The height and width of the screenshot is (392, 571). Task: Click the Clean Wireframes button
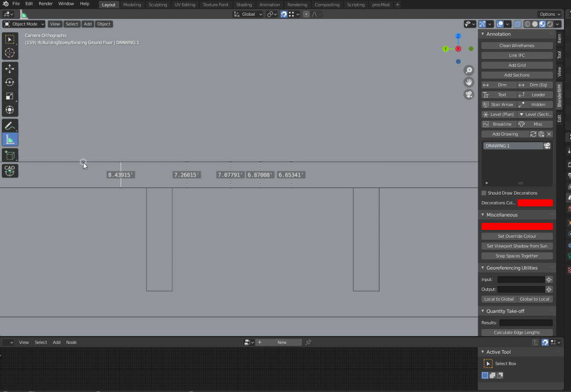[517, 45]
